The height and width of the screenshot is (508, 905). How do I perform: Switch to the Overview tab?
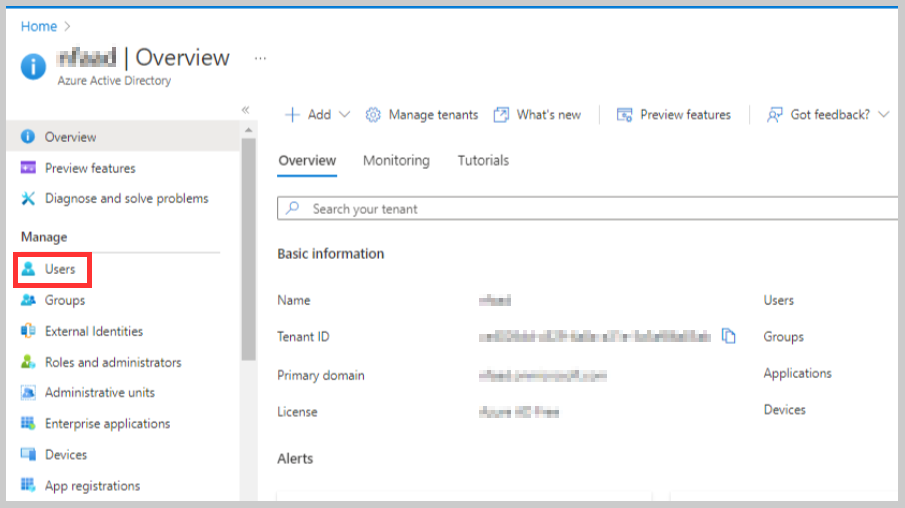307,160
